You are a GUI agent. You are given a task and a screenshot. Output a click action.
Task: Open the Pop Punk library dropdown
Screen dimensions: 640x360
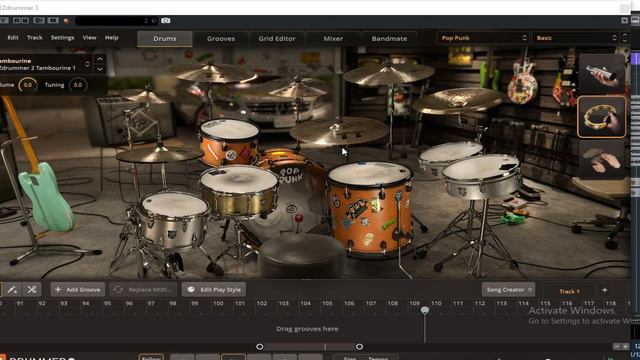tap(483, 38)
